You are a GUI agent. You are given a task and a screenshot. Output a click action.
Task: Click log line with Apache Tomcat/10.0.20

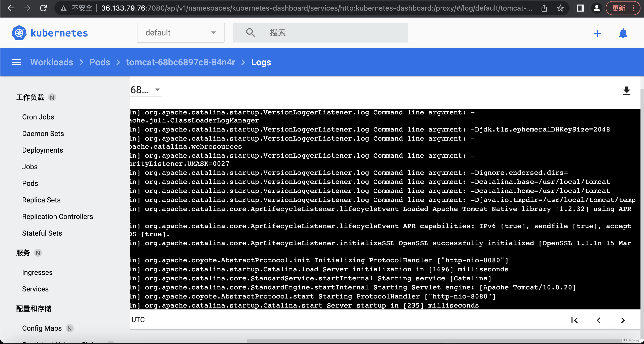click(353, 287)
